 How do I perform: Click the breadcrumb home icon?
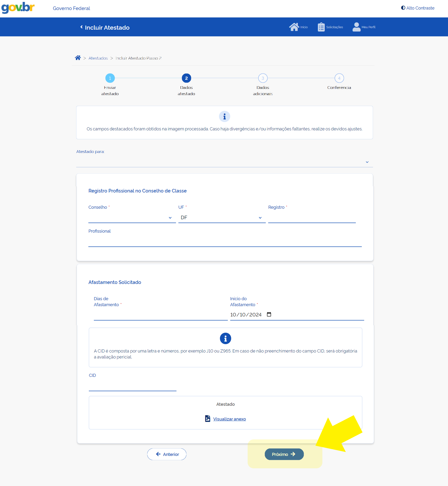(78, 58)
